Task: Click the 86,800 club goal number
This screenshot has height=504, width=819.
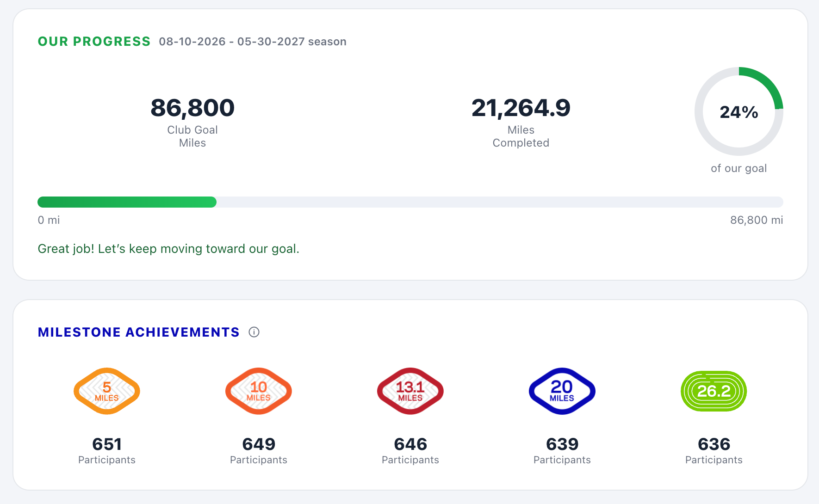Action: (192, 108)
